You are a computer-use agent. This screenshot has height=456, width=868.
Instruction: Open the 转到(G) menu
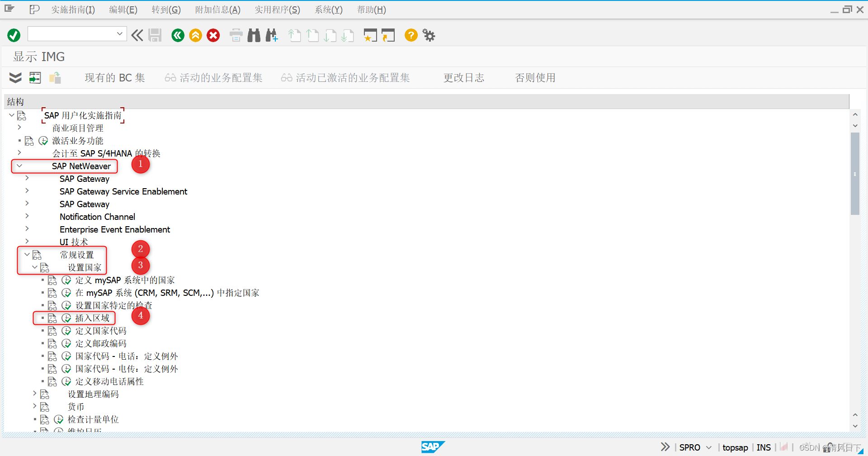(x=166, y=9)
